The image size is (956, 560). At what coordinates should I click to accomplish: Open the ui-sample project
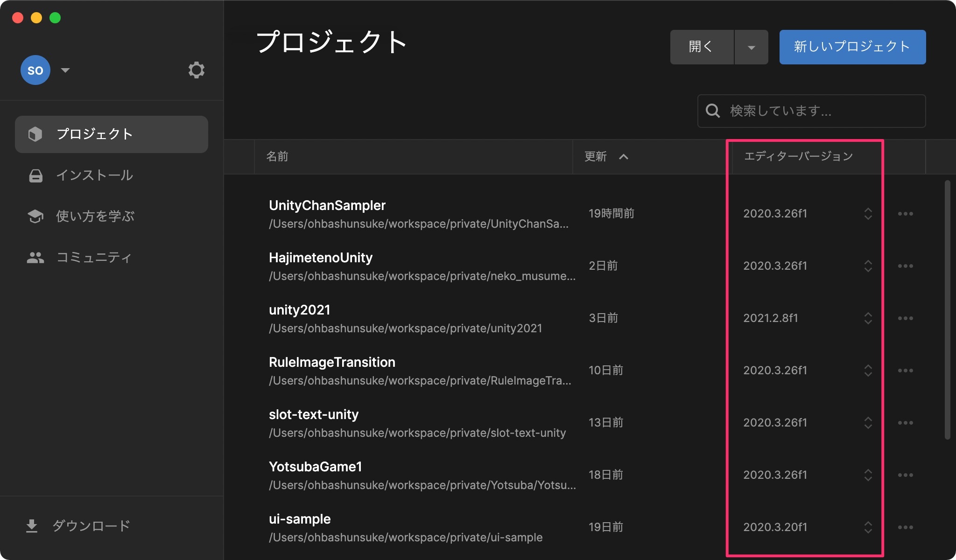(x=300, y=519)
